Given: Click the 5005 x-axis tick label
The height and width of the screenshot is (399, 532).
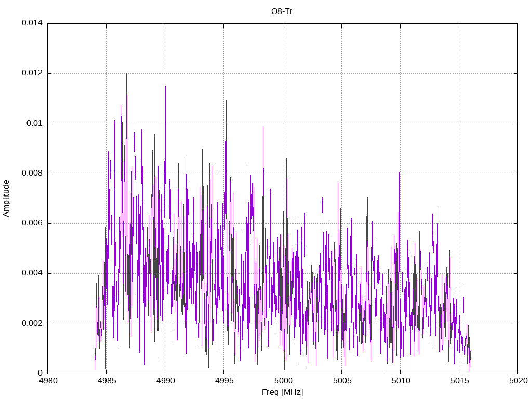Looking at the screenshot, I should (342, 381).
